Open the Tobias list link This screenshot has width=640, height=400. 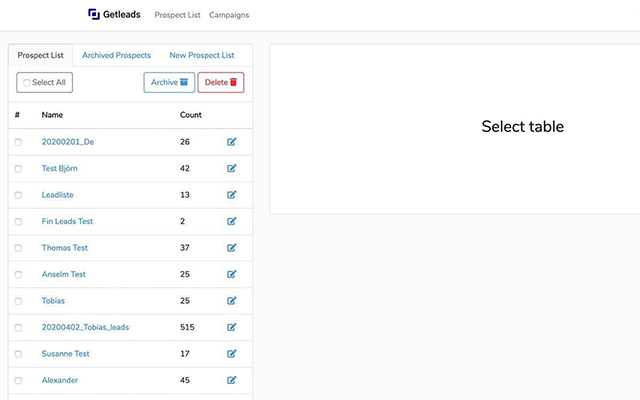click(x=53, y=301)
